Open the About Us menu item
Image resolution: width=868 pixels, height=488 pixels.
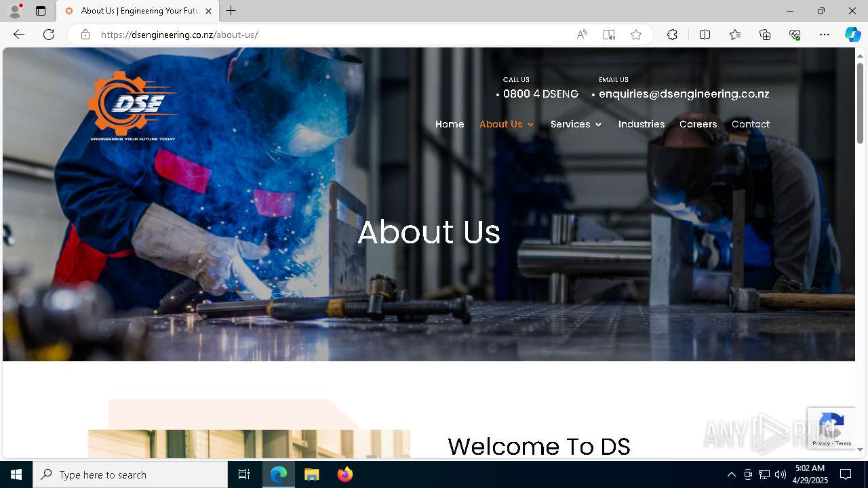point(500,124)
